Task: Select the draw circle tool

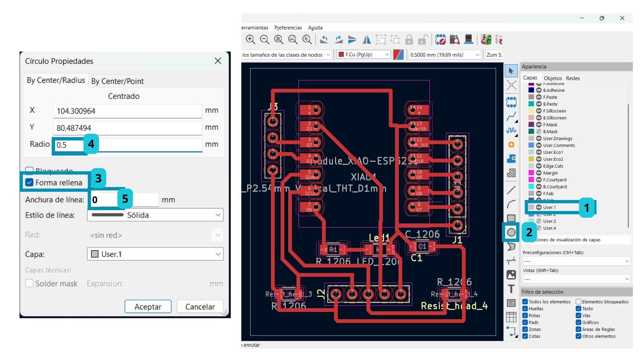Action: (511, 232)
